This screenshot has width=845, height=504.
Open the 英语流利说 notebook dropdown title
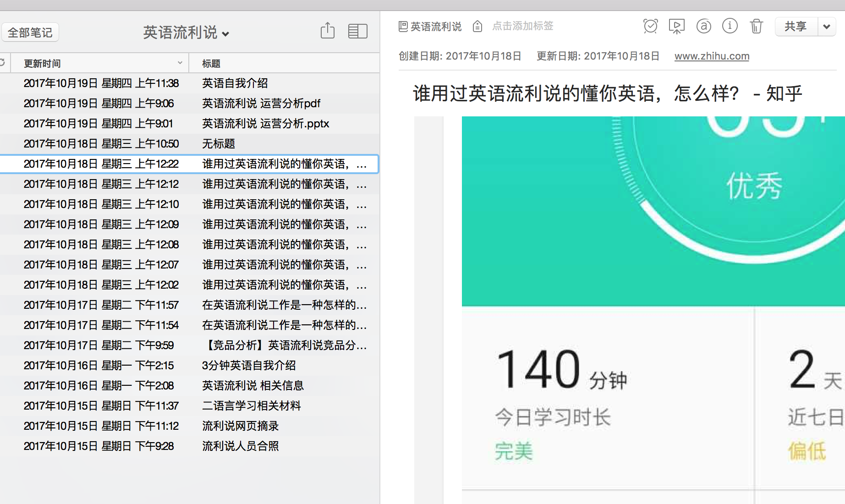coord(186,33)
